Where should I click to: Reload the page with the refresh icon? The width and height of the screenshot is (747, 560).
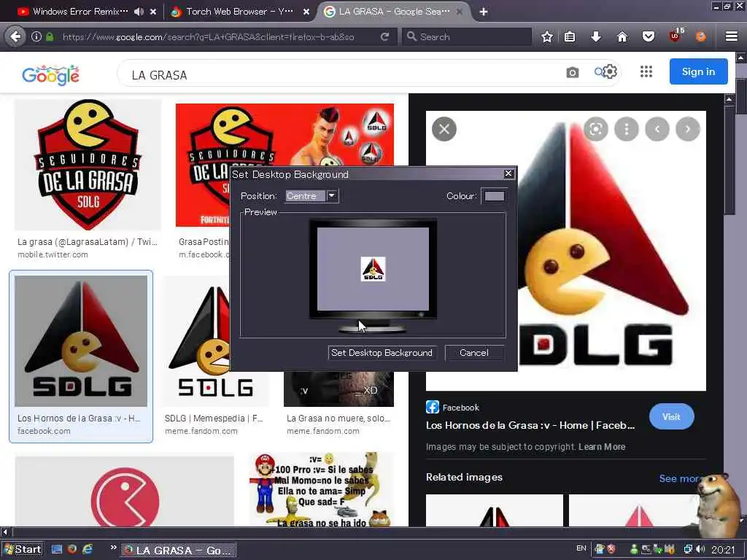[x=385, y=36]
